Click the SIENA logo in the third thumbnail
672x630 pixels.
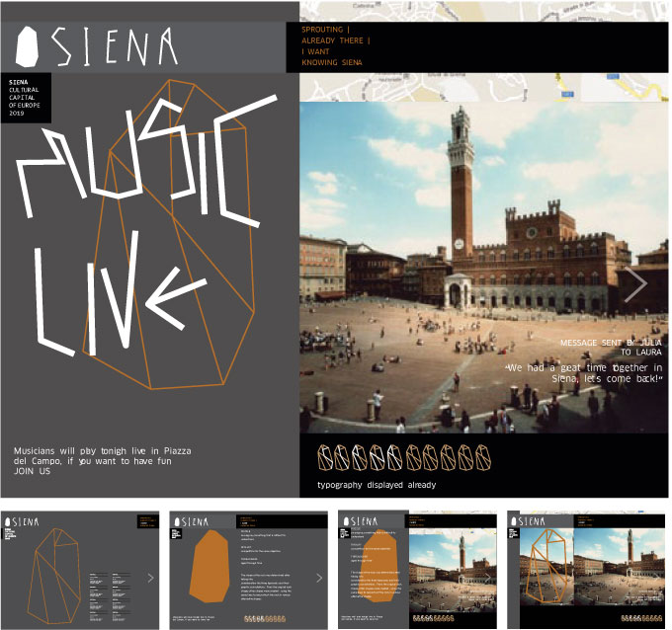tap(360, 520)
